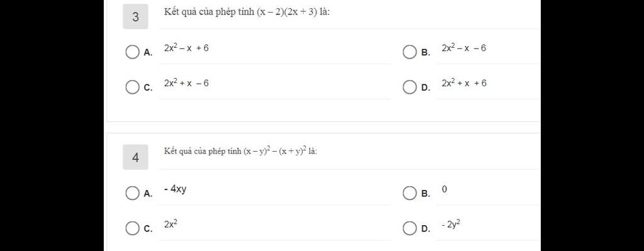Choose answer text 2x² – x + 6
The image size is (644, 251).
point(186,48)
